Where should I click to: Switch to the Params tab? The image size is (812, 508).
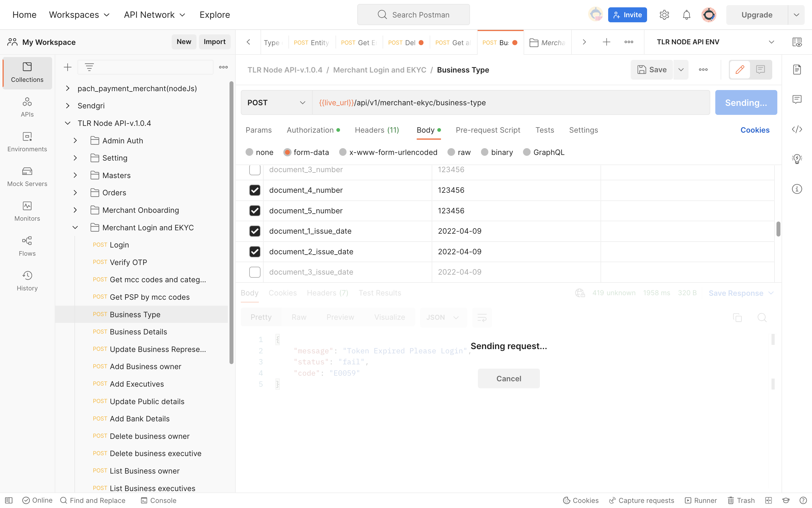tap(258, 130)
